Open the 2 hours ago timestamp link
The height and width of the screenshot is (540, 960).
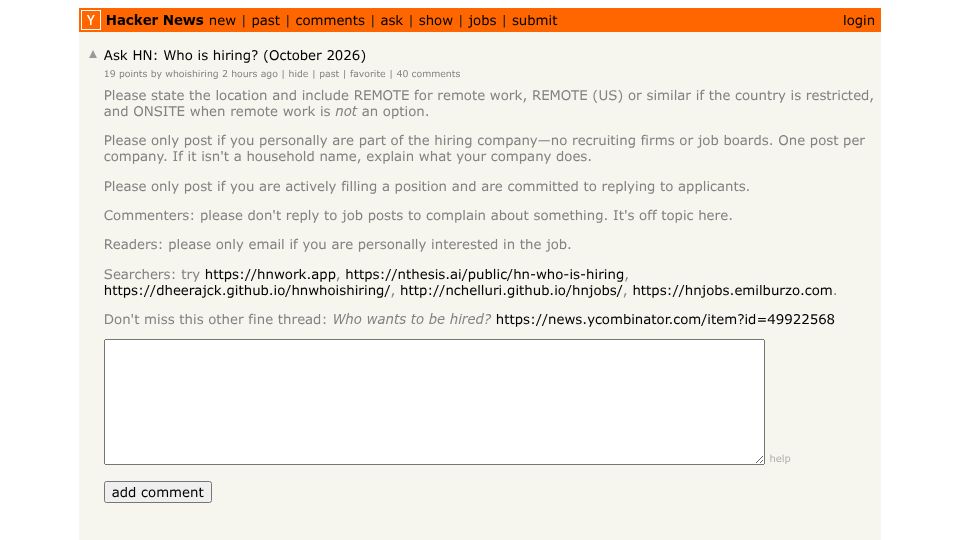250,73
